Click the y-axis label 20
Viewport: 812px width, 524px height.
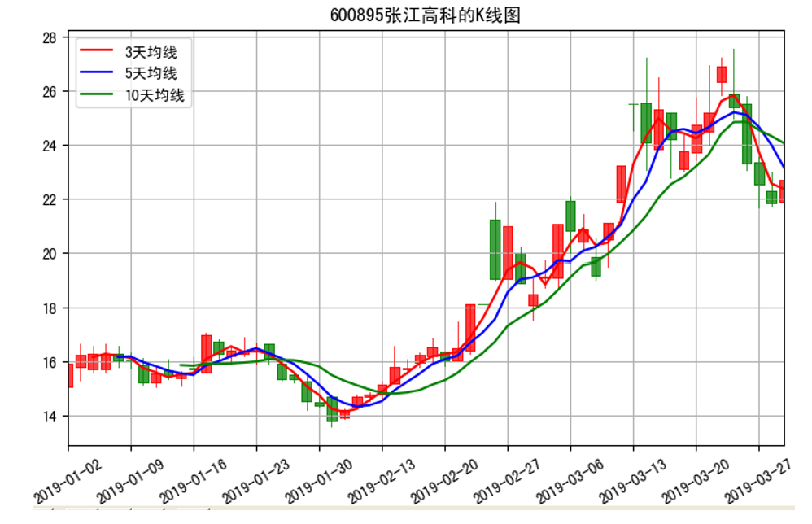pyautogui.click(x=49, y=254)
